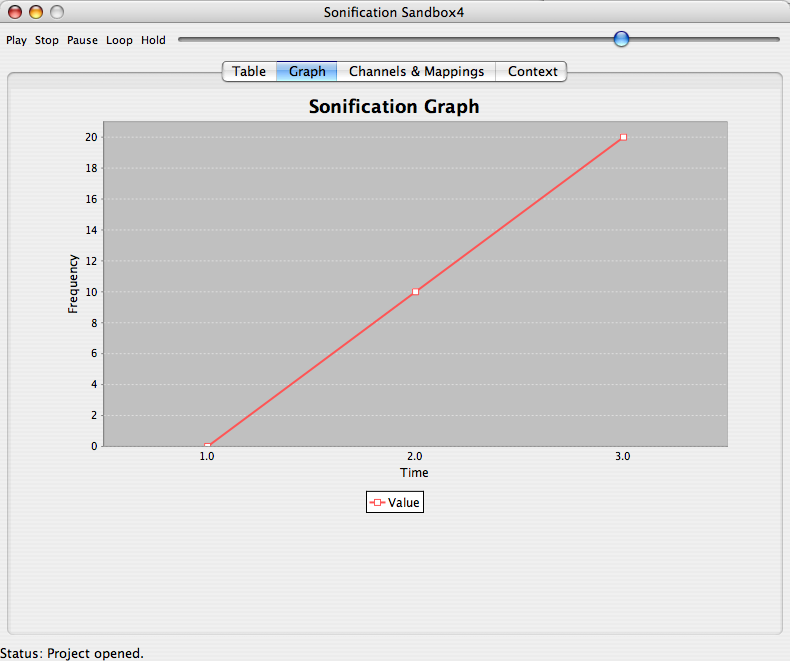
Task: Click the 2.0 tick on Time axis
Action: pyautogui.click(x=415, y=456)
